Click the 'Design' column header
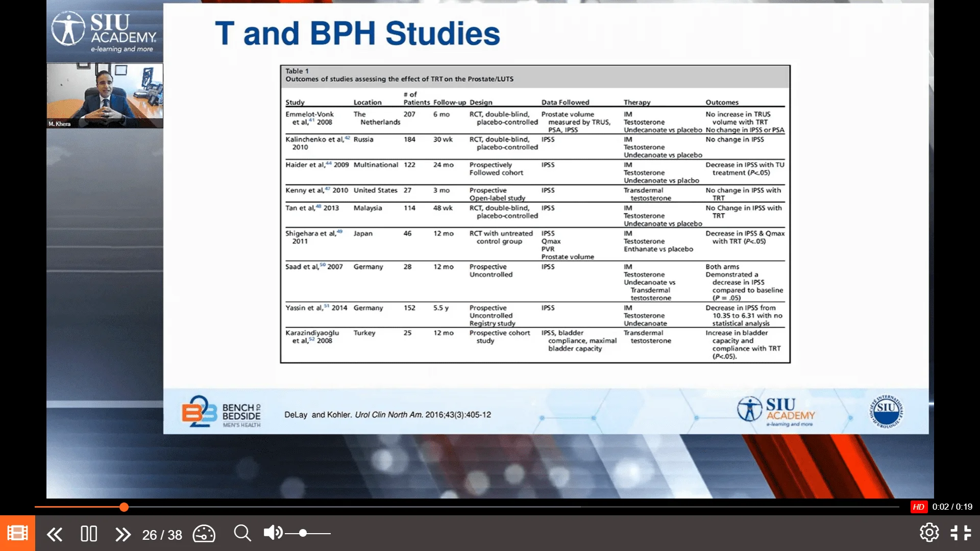Screen dimensions: 980x551 pyautogui.click(x=481, y=103)
